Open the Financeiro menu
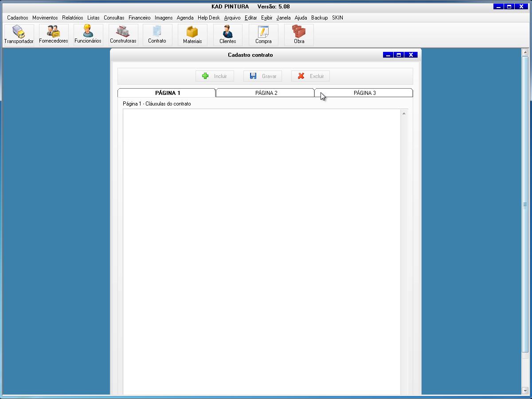This screenshot has width=532, height=399. 139,18
